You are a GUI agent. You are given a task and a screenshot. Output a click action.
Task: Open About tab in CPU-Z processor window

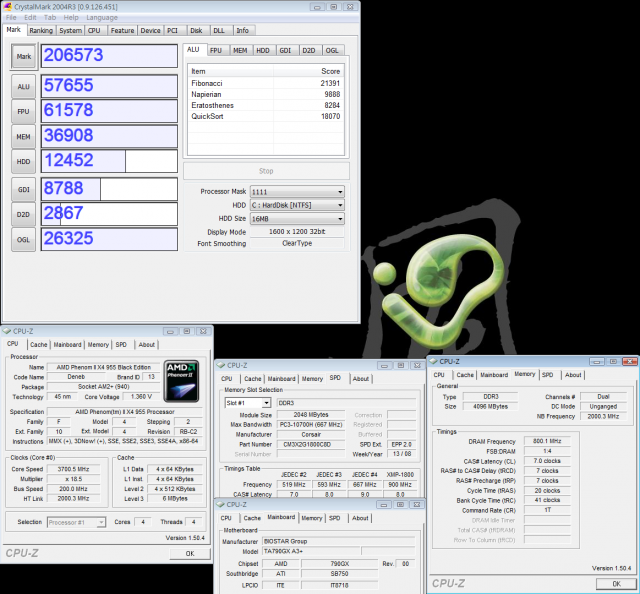coord(147,345)
